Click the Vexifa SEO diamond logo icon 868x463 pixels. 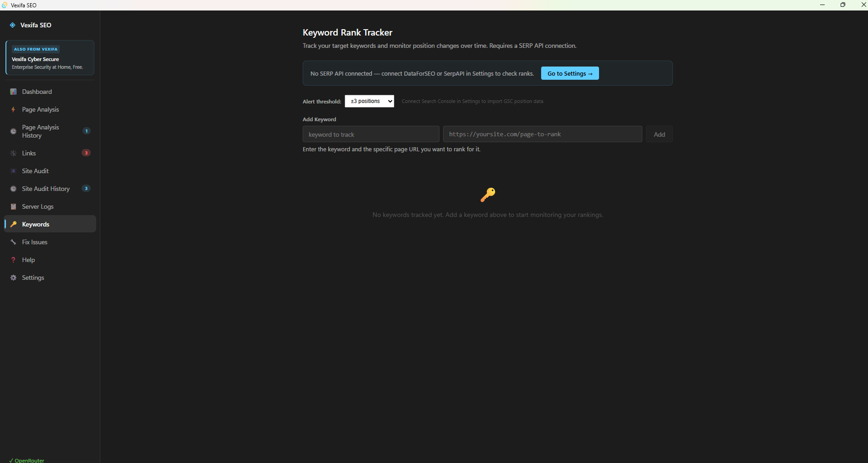click(13, 25)
